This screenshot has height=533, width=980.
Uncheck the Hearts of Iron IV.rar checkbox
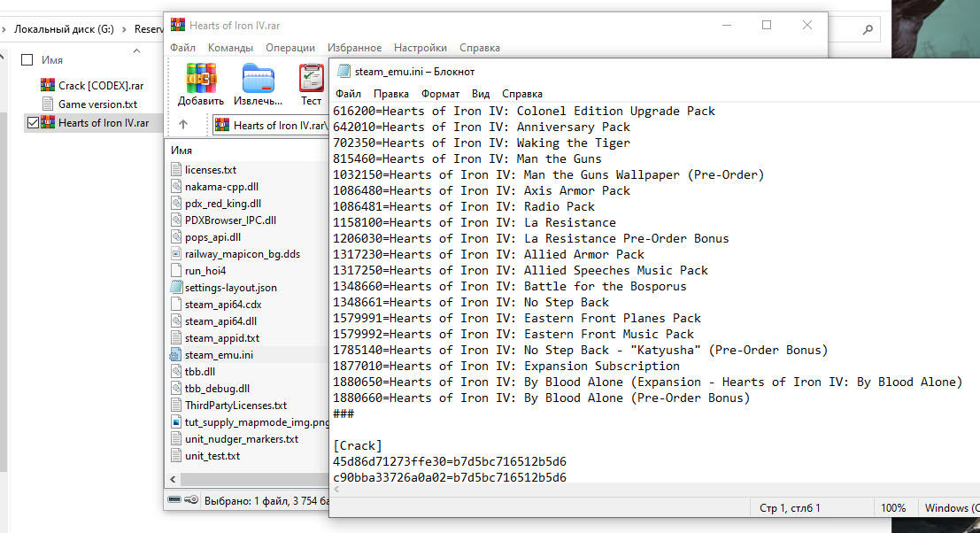point(34,123)
